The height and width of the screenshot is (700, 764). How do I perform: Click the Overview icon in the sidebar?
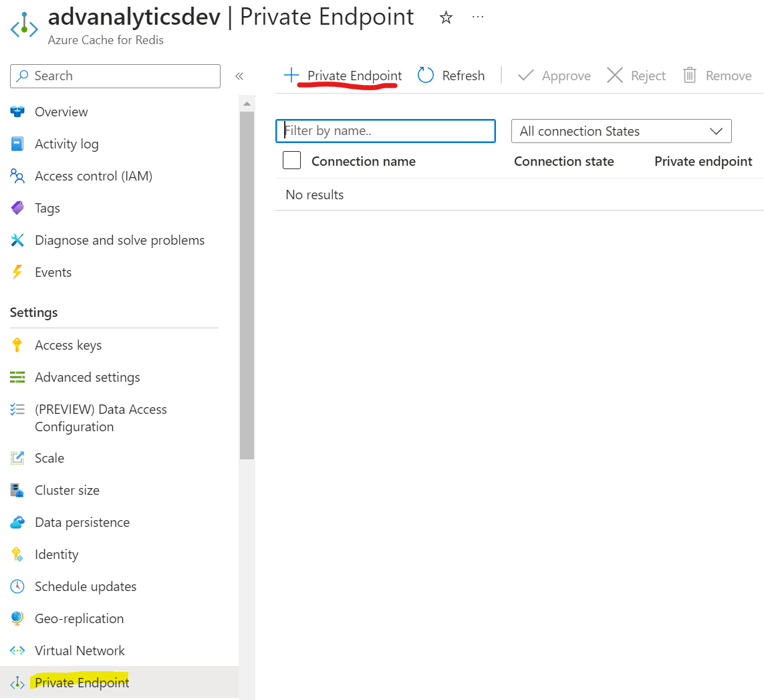17,112
